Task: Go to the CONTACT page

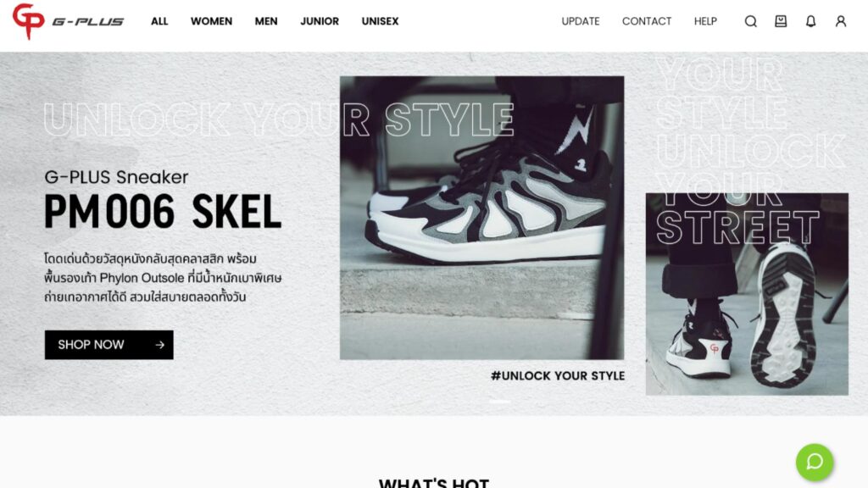Action: click(647, 21)
